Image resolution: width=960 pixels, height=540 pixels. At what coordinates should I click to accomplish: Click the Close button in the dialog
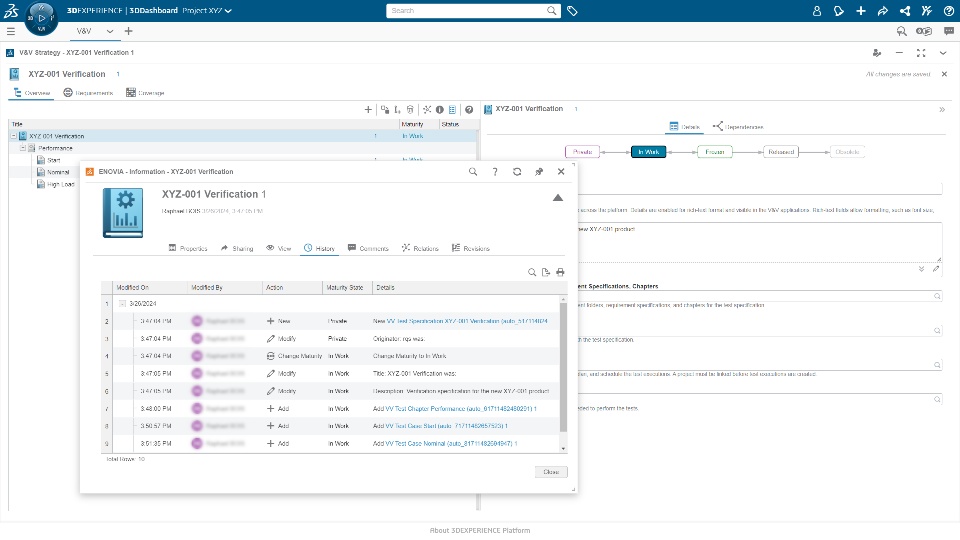(x=551, y=472)
